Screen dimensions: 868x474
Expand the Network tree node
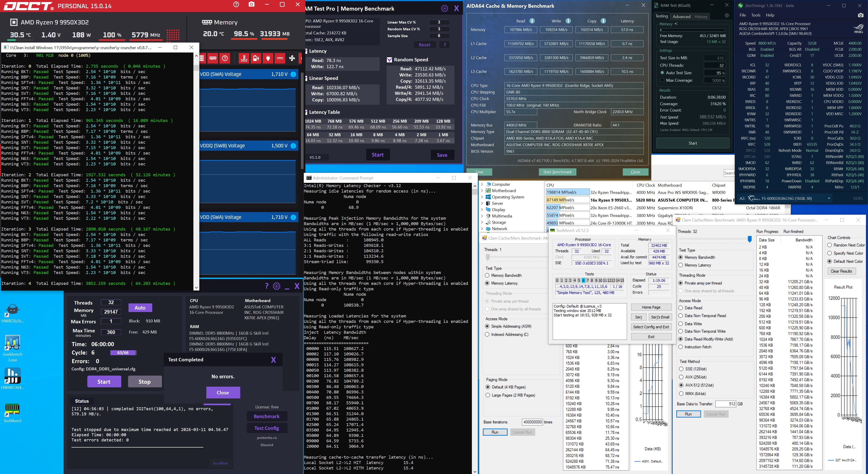click(482, 229)
